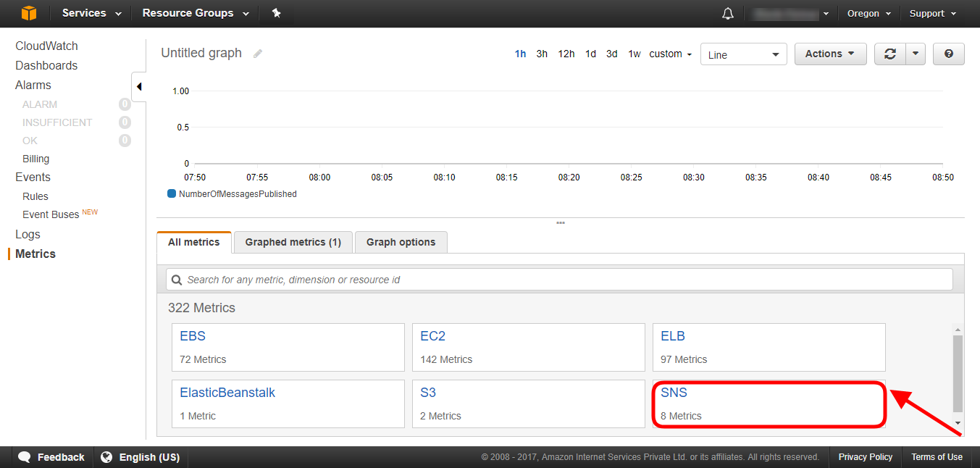The height and width of the screenshot is (468, 980).
Task: Click the search magnifier icon
Action: pos(176,280)
